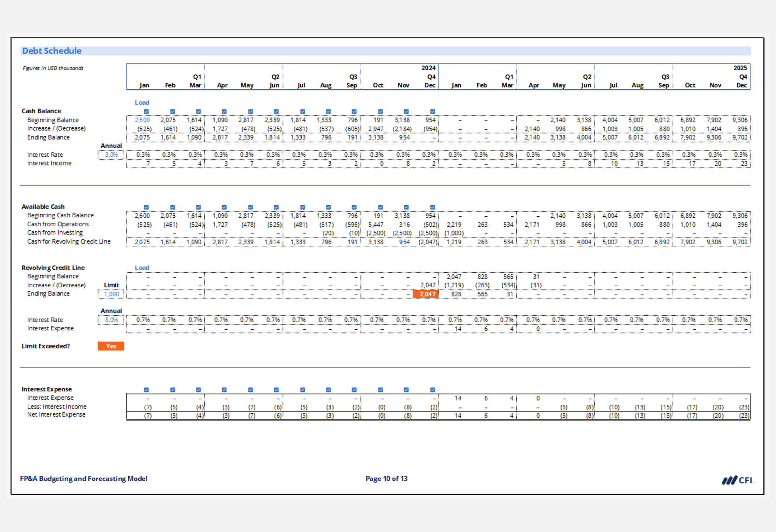Click orange Yes limit exceeded indicator

point(111,346)
